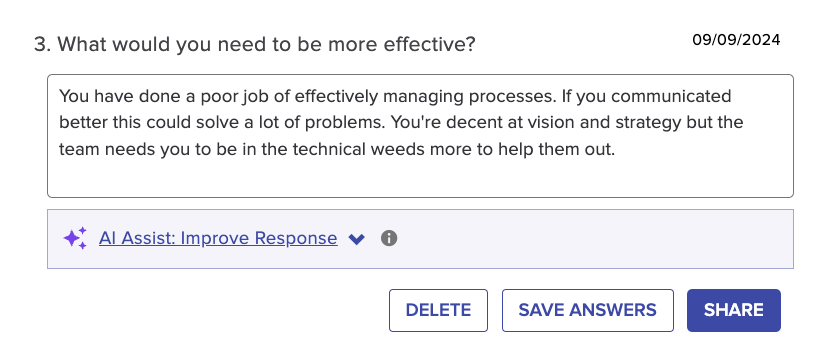Click the gray info icon beside AI Assist
The image size is (840, 360).
pyautogui.click(x=389, y=238)
